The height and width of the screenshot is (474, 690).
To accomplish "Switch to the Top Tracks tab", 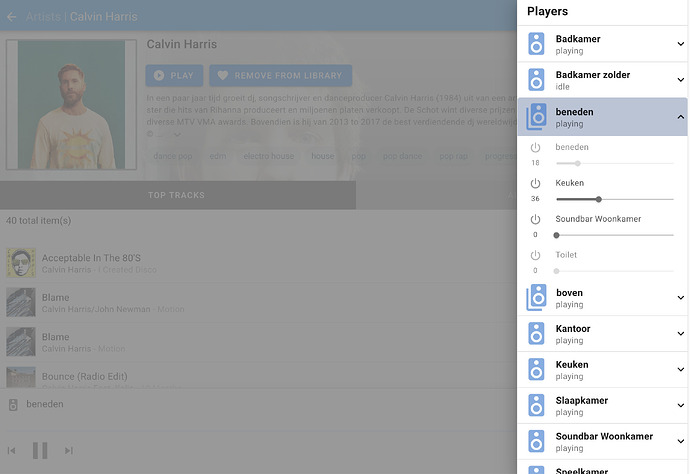I will pyautogui.click(x=177, y=195).
